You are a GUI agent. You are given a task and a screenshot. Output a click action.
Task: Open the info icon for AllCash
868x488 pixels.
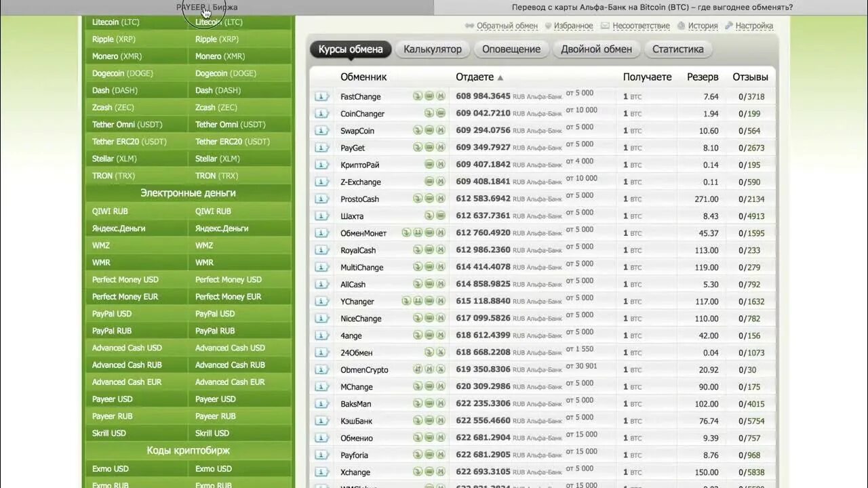pos(321,285)
